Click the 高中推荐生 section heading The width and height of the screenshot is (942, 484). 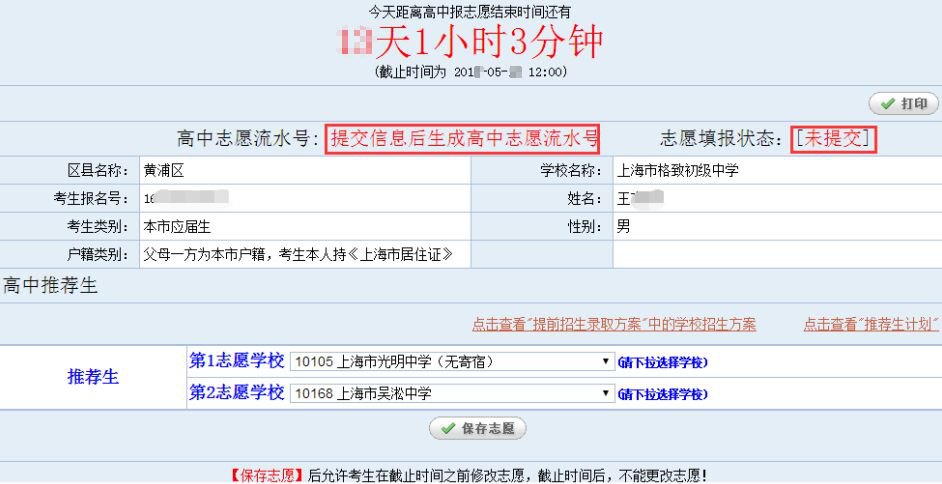point(51,287)
